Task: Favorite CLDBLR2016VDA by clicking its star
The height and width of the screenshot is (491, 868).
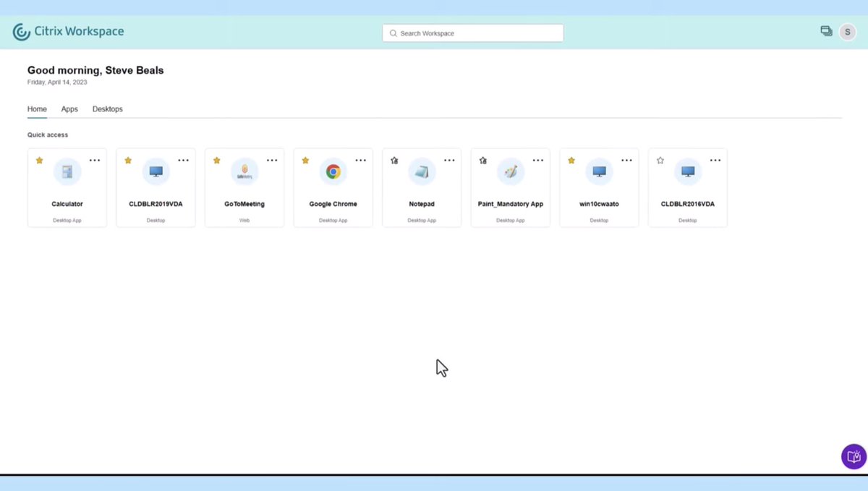Action: (660, 160)
